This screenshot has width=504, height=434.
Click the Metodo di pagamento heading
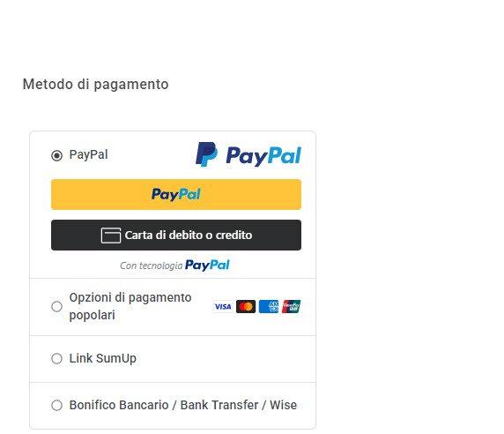click(96, 85)
